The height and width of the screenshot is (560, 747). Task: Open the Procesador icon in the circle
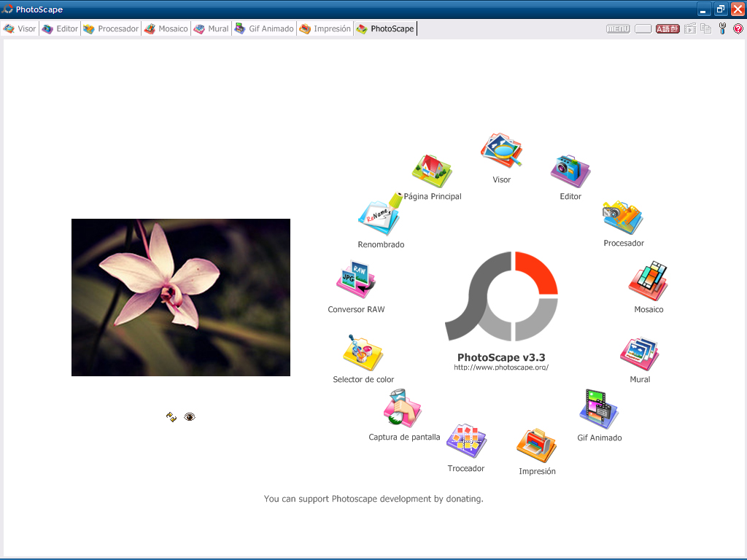tap(623, 217)
